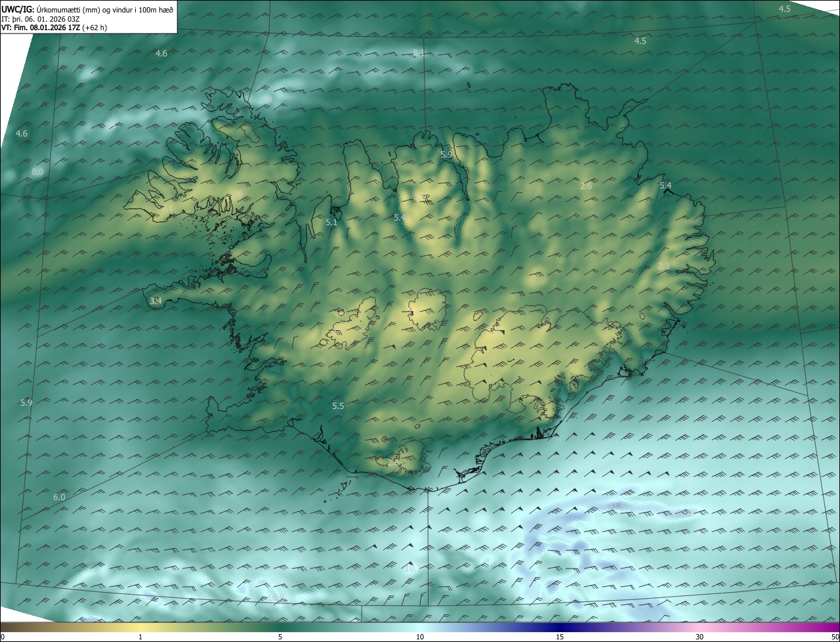Image resolution: width=840 pixels, height=642 pixels.
Task: Pick the pink colour above scale label 30
Action: (x=700, y=627)
